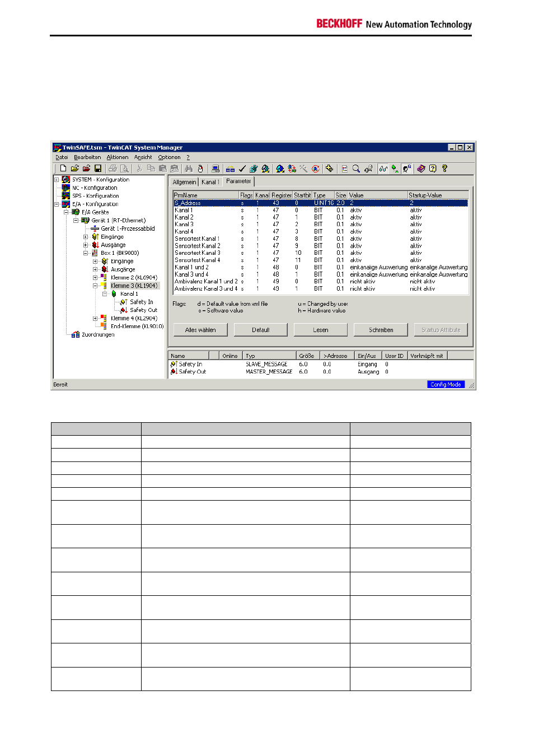Click the Lesen button
Viewport: 534px width, 756px height.
point(321,330)
